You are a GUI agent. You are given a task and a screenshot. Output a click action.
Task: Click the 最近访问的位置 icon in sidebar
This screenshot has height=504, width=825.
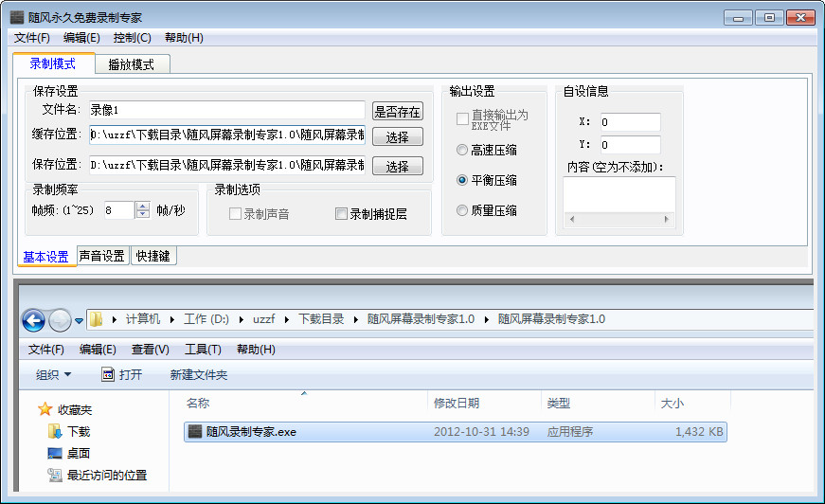click(55, 475)
